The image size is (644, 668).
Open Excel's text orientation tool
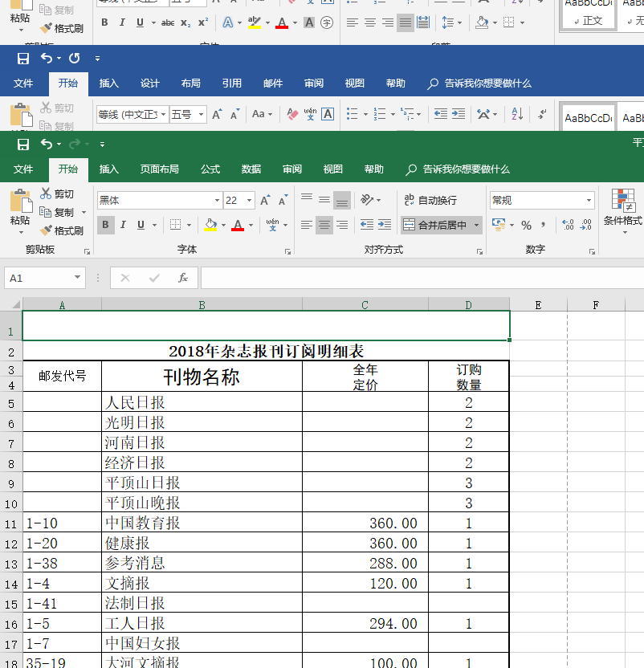coord(366,199)
